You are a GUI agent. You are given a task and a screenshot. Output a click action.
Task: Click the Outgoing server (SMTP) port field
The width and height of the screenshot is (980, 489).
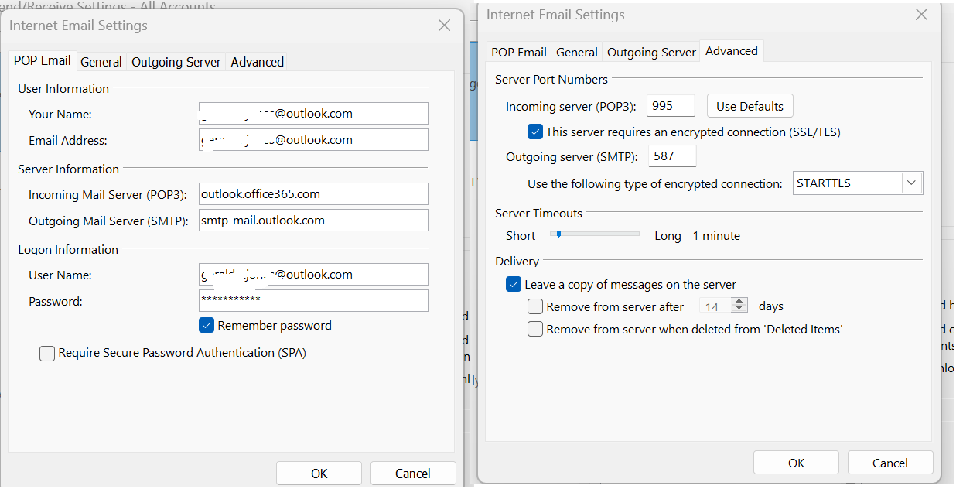(671, 156)
